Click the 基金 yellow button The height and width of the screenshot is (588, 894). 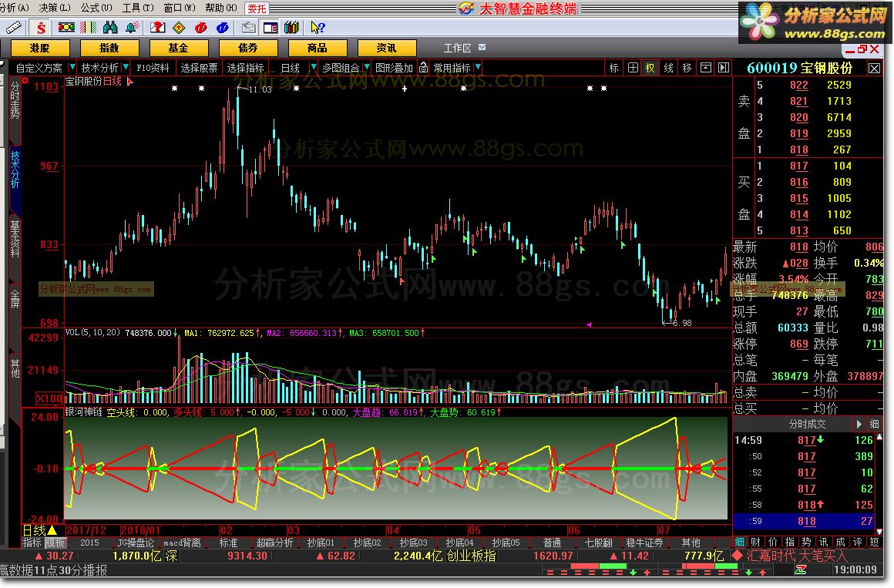tap(179, 48)
